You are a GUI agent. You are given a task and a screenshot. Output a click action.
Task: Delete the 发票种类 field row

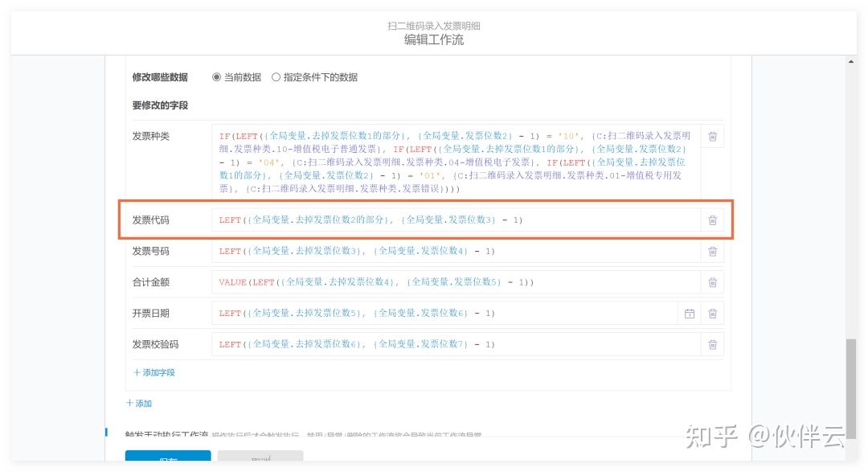(712, 137)
